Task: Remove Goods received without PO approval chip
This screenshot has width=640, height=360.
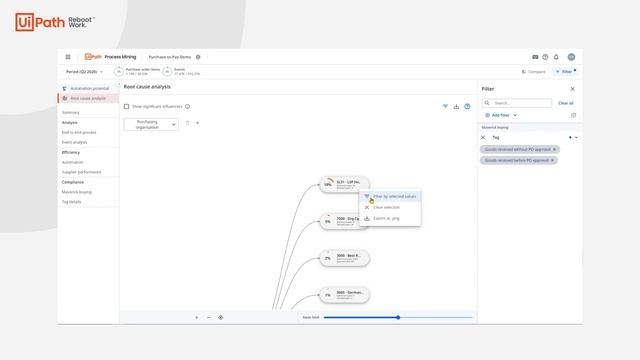Action: (554, 149)
